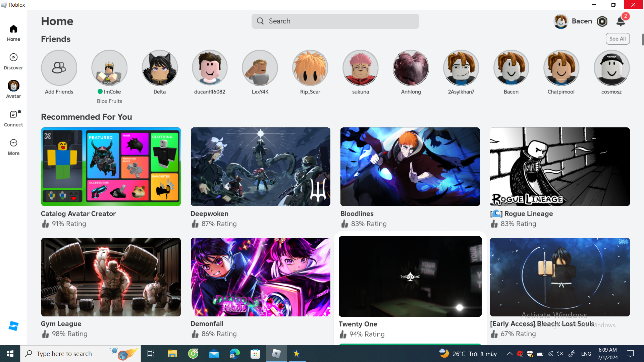Click the "94% Rating" text under Twenty One
644x362 pixels.
pos(367,334)
